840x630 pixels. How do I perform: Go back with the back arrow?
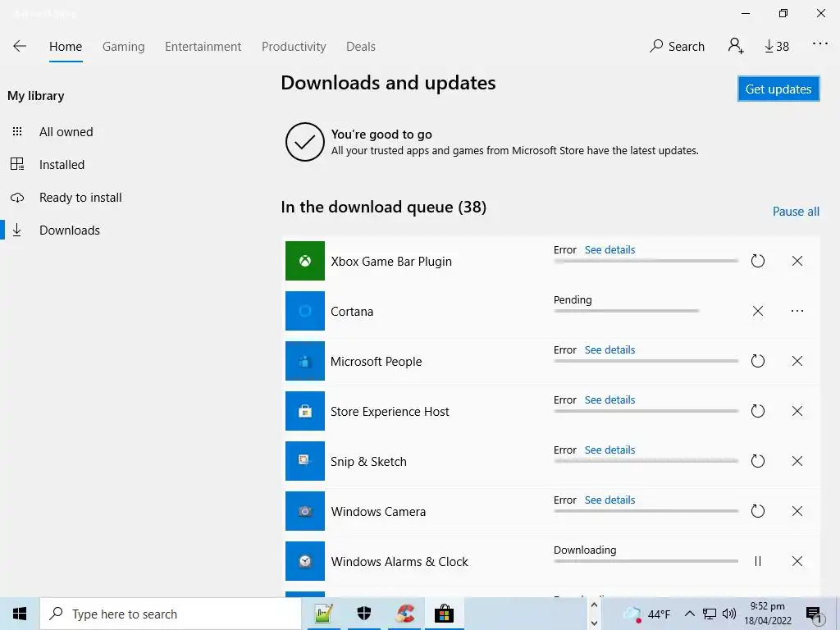pos(20,46)
